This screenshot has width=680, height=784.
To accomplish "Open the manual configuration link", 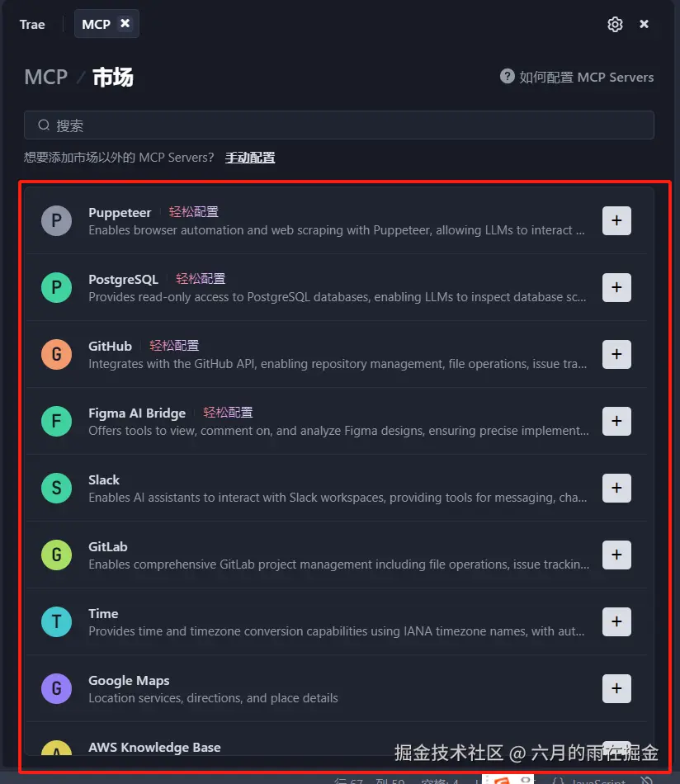I will (250, 157).
